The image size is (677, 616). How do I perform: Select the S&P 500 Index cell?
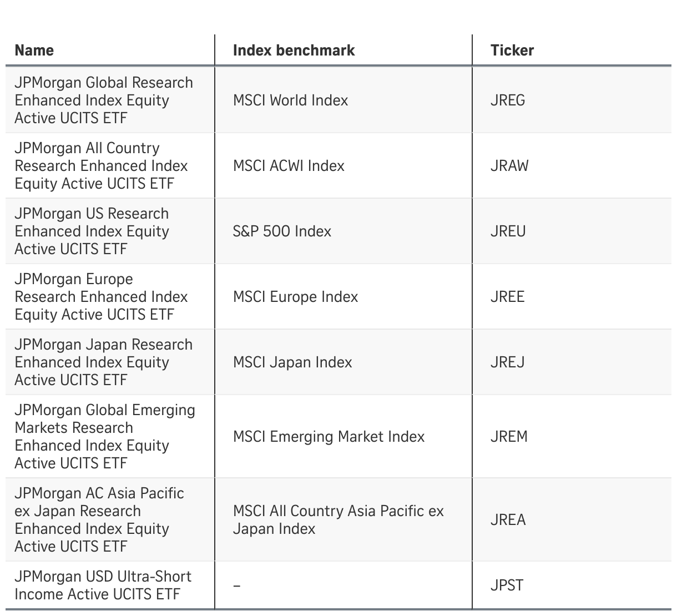point(282,231)
